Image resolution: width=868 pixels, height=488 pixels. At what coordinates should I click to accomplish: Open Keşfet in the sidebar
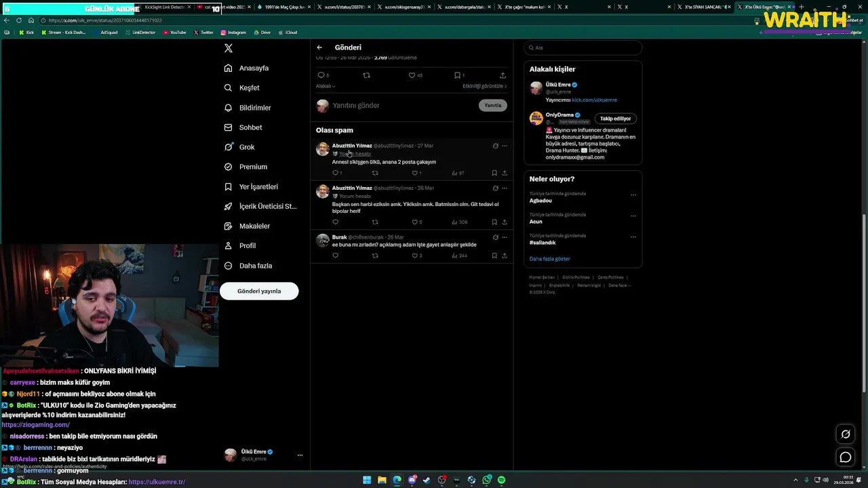click(x=242, y=87)
